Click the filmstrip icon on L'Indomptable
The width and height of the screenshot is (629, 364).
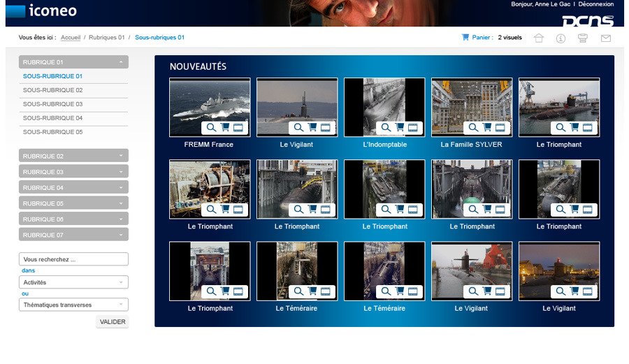pos(413,128)
